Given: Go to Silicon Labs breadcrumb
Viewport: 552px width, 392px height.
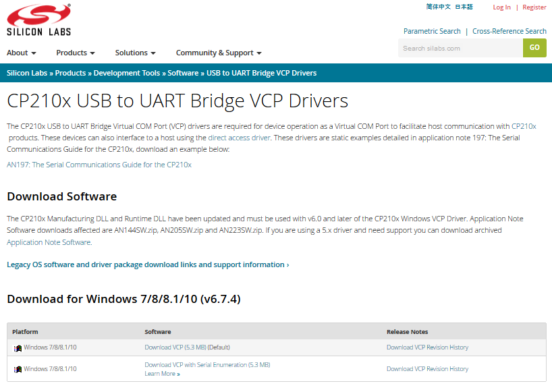Looking at the screenshot, I should pyautogui.click(x=27, y=73).
